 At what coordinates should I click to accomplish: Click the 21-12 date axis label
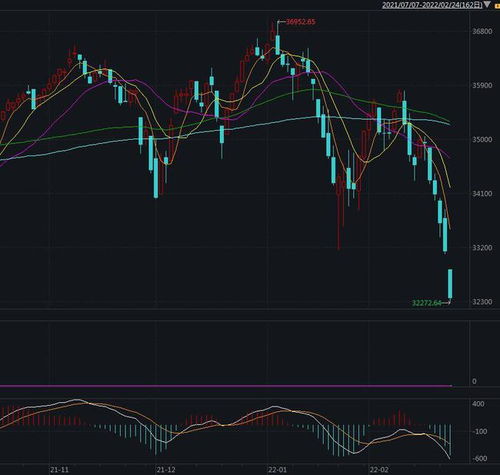[x=166, y=470]
